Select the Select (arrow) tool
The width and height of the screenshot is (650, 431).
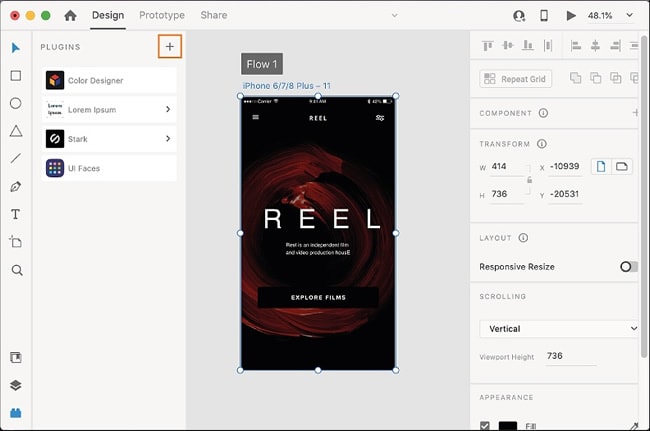(x=15, y=48)
